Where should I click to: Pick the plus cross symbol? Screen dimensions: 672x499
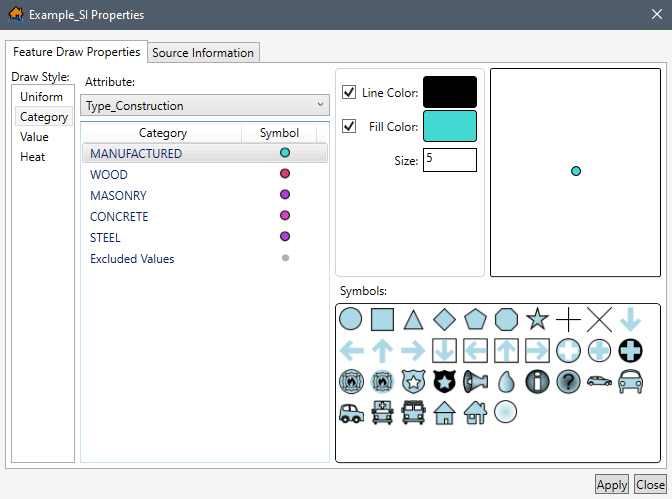(x=568, y=319)
